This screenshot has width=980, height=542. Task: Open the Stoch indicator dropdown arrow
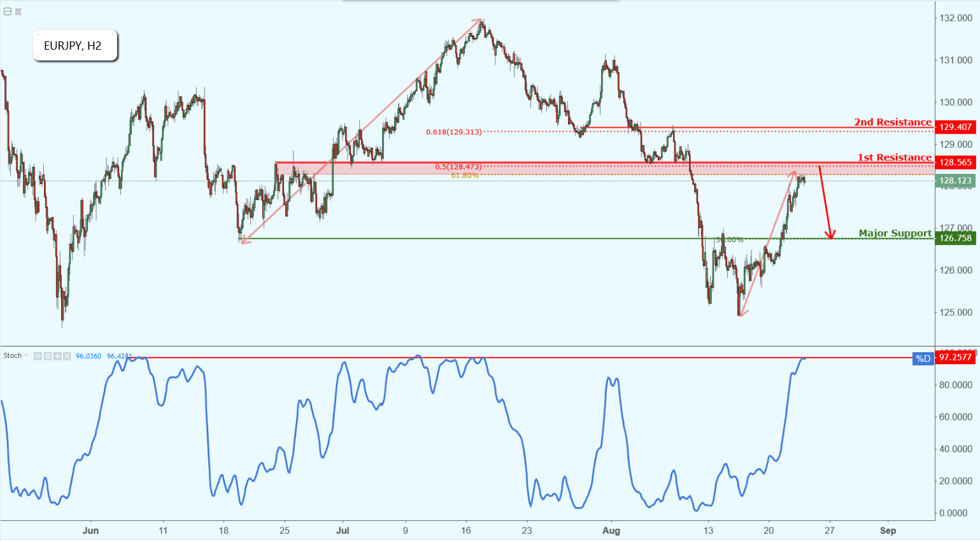26,355
